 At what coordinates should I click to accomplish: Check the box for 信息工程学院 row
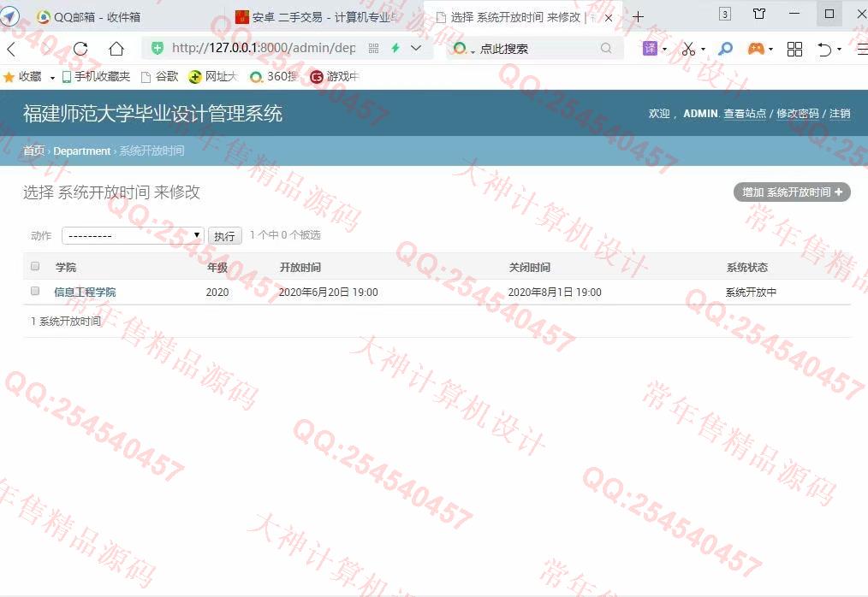click(x=35, y=291)
